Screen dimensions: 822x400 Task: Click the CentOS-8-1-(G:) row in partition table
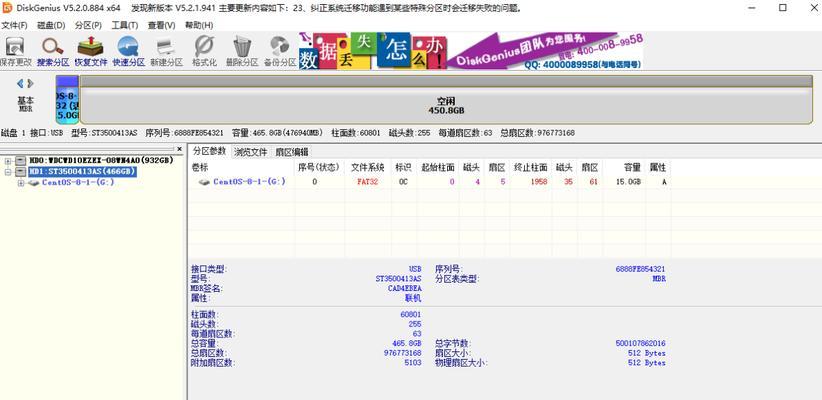[x=430, y=182]
